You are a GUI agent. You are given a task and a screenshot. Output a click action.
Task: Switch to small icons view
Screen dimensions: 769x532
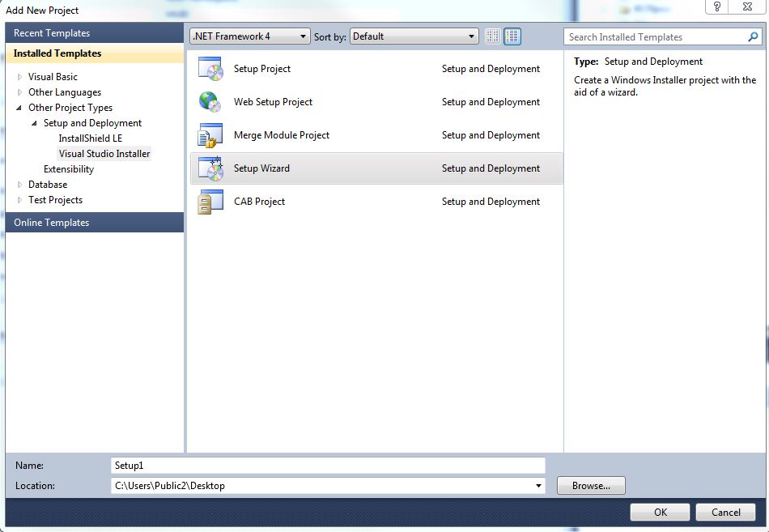492,36
